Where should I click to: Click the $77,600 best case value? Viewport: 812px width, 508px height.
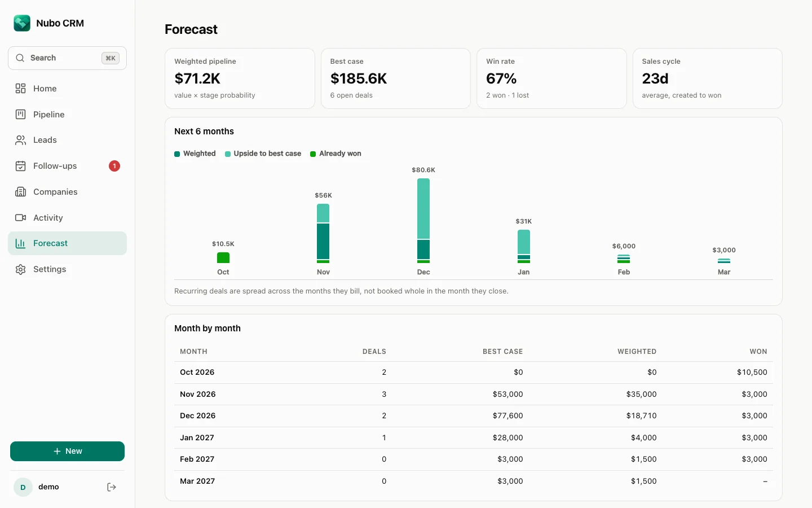click(508, 416)
